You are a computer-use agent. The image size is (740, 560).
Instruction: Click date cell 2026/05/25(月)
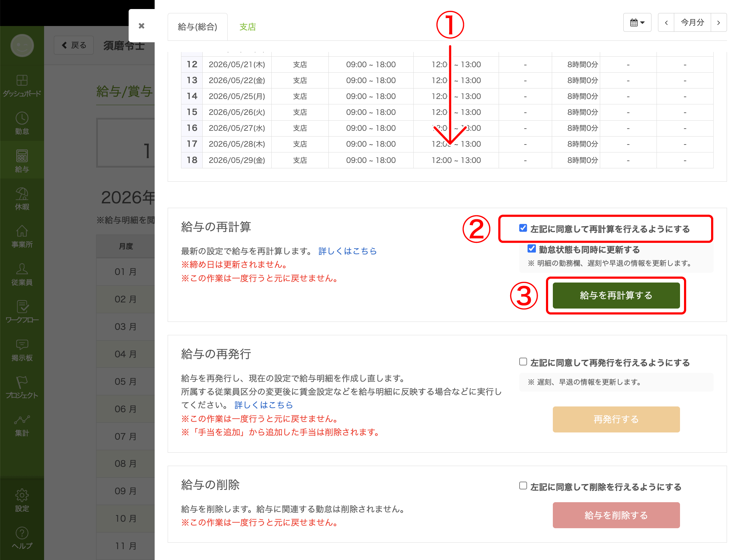pyautogui.click(x=237, y=96)
